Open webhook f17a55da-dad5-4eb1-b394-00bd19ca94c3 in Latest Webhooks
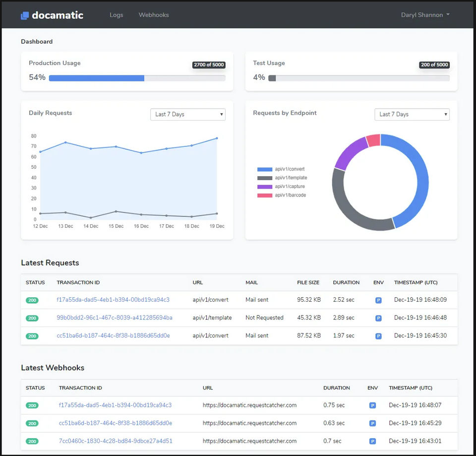This screenshot has width=476, height=456. (116, 405)
